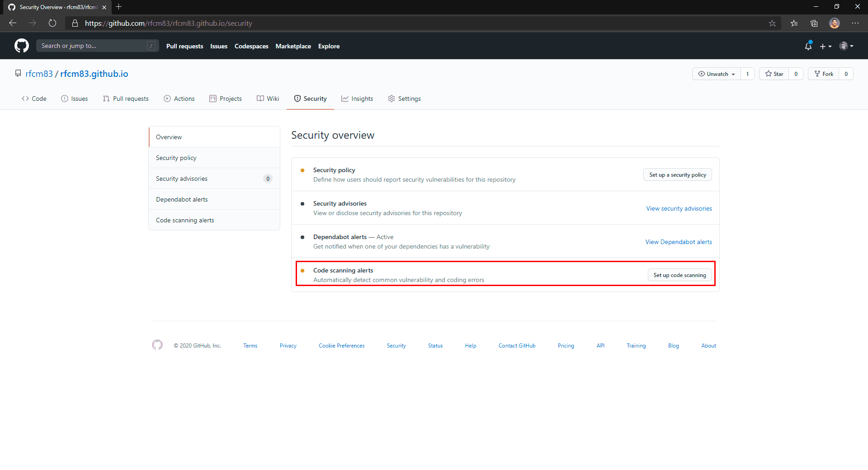Open the notifications bell icon
Screen dimensions: 868x470
point(808,46)
